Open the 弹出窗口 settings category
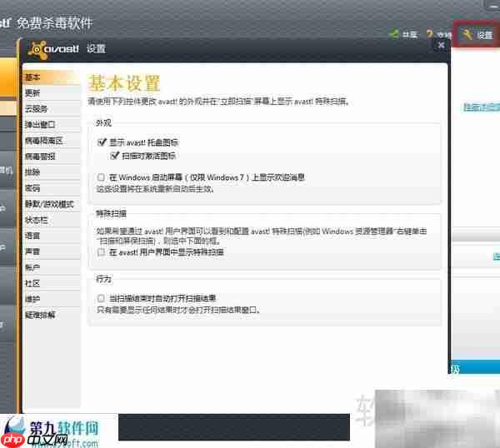 pos(52,125)
